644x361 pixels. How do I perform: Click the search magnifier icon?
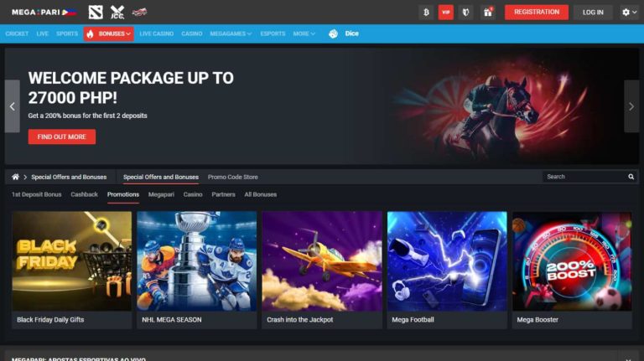(x=631, y=177)
